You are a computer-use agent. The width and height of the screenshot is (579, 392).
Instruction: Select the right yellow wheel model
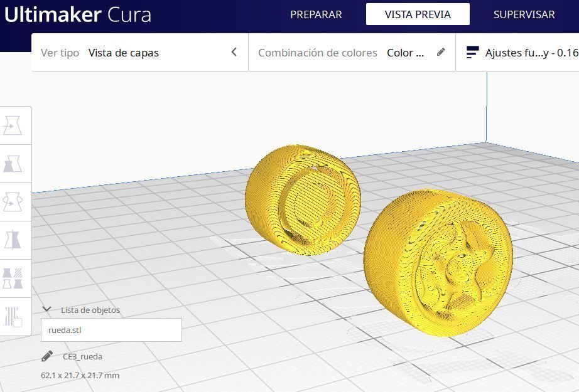(x=438, y=263)
